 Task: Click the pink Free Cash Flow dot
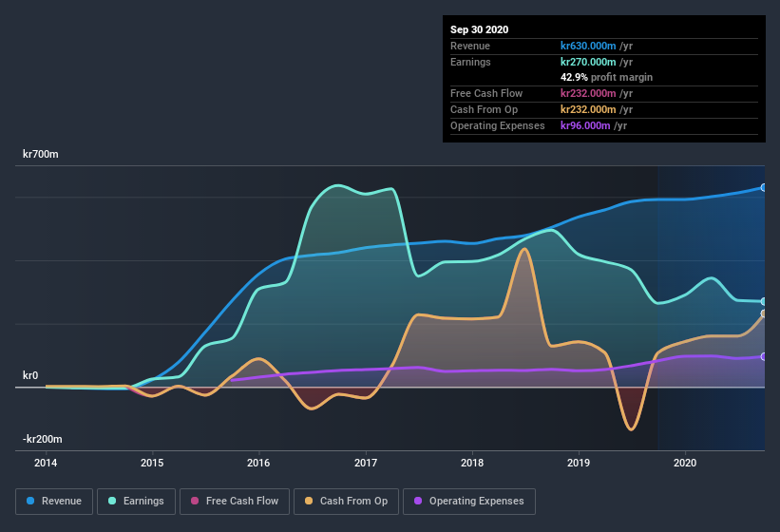point(195,501)
